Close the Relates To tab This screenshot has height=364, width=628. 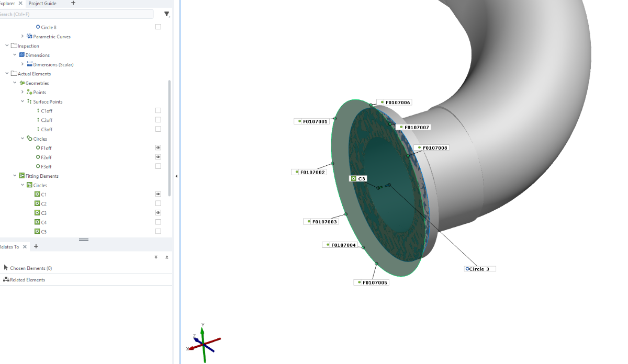(25, 247)
